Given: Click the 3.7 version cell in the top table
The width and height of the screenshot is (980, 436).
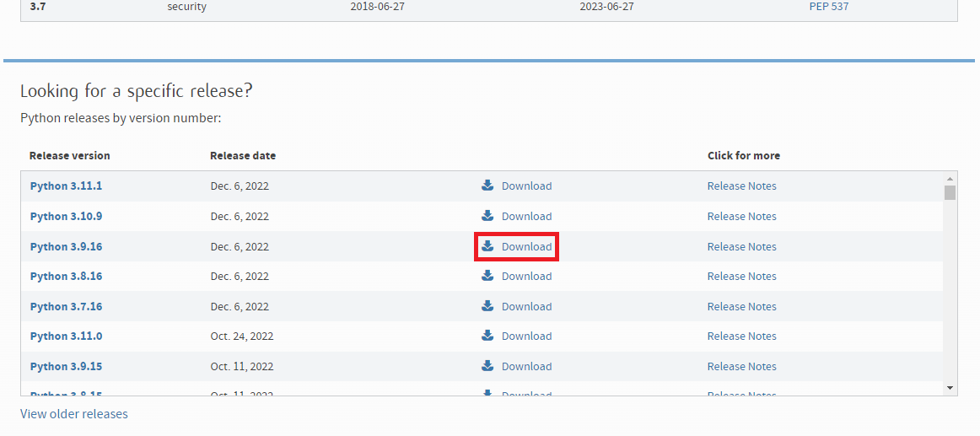Looking at the screenshot, I should [x=37, y=7].
